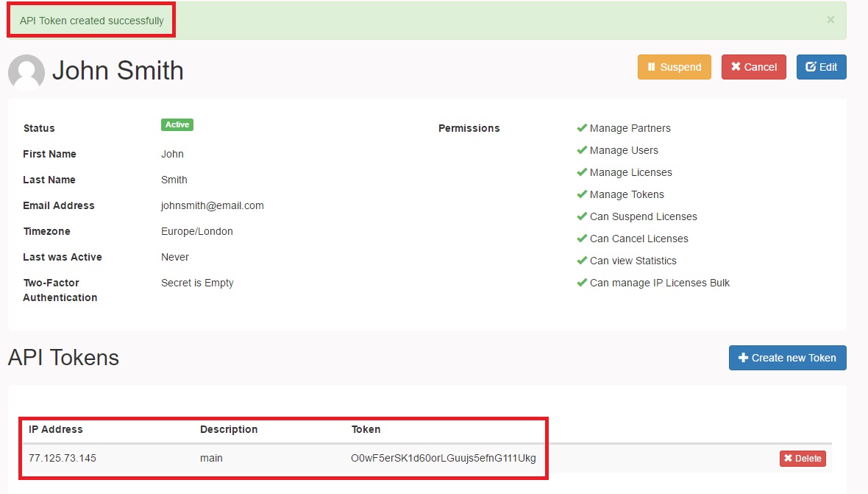This screenshot has width=868, height=494.
Task: Click the Manage Tokens permission checkmark
Action: tap(582, 194)
